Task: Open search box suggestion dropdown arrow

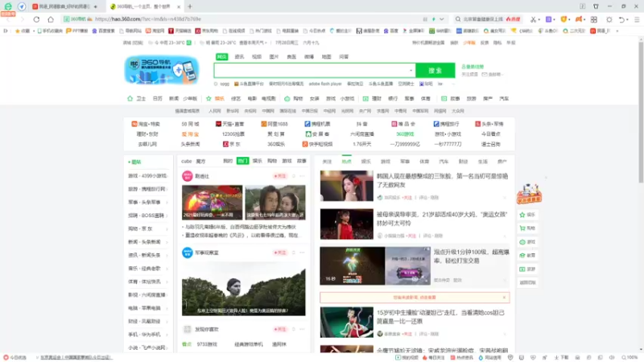Action: [411, 70]
